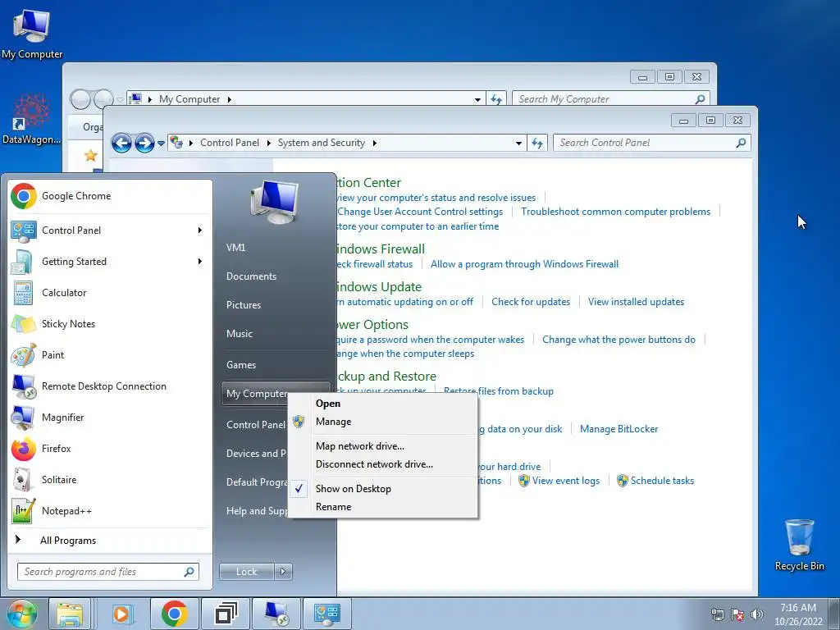Open Paint from Start menu

pyautogui.click(x=110, y=354)
